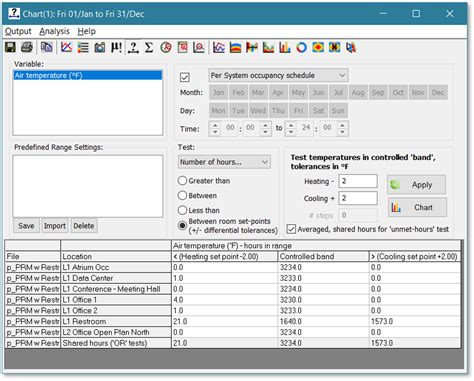Click the '# steps' input field
The height and width of the screenshot is (381, 474).
358,215
